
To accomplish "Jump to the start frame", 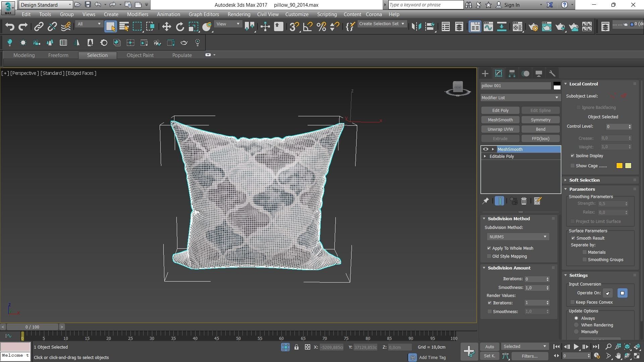I will (x=556, y=347).
